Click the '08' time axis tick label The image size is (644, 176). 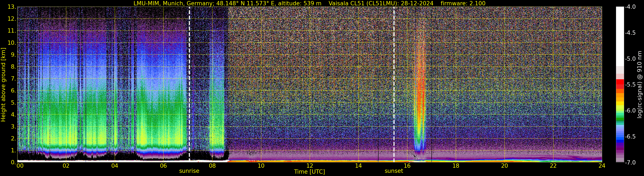pos(212,166)
